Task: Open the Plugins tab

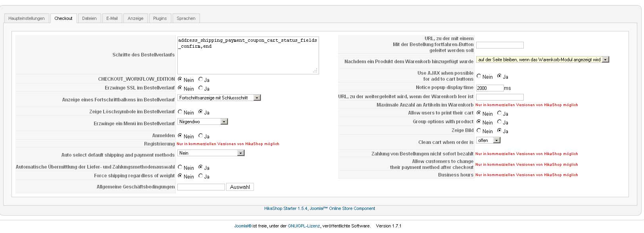Action: click(x=160, y=18)
